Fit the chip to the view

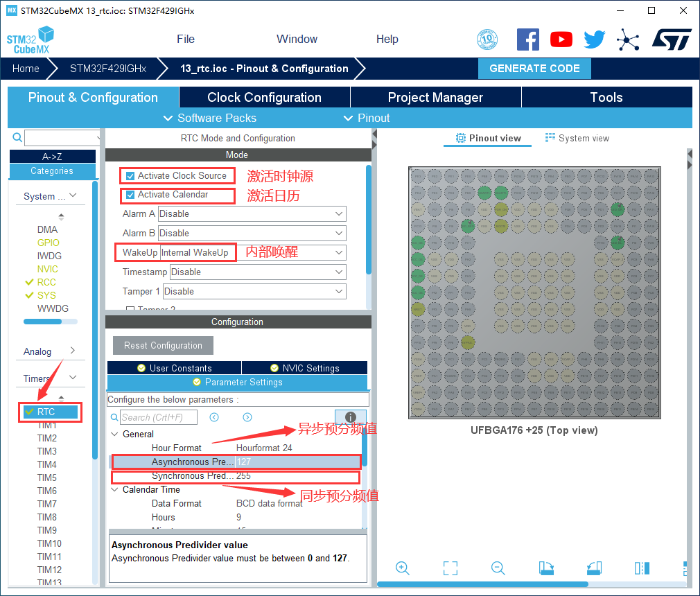point(450,568)
